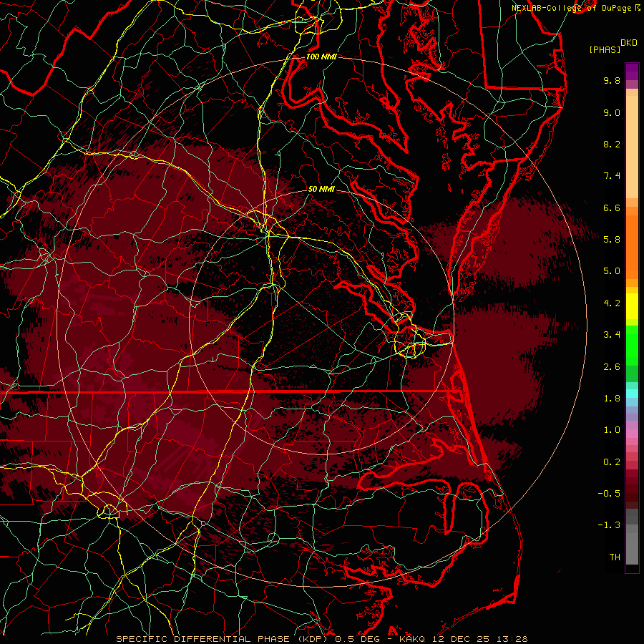644x644 pixels.
Task: Click the 9.0 legend value
Action: (x=612, y=112)
